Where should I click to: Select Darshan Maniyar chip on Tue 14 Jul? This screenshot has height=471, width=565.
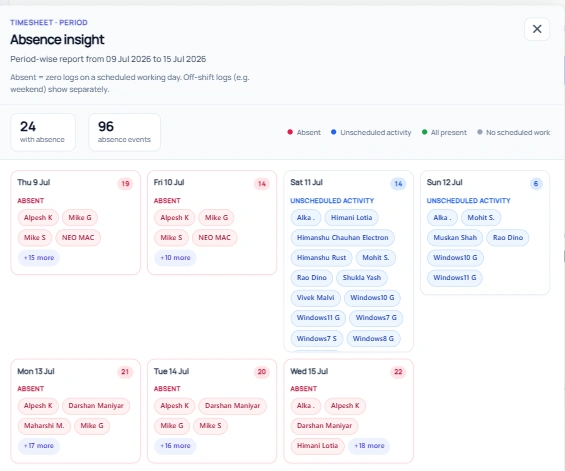point(232,406)
